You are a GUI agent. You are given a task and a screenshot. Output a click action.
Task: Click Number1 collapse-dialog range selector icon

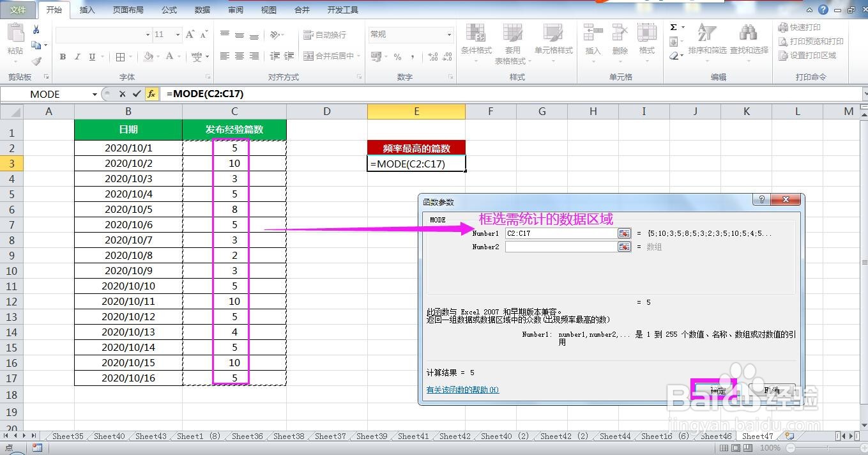624,233
